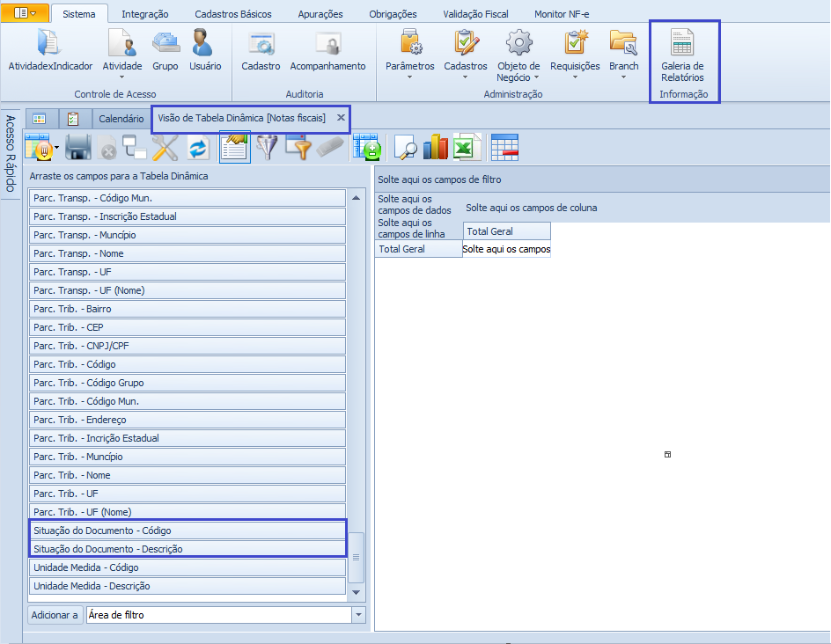Switch to the Calendário document tab
Image resolution: width=831 pixels, height=644 pixels.
click(121, 119)
